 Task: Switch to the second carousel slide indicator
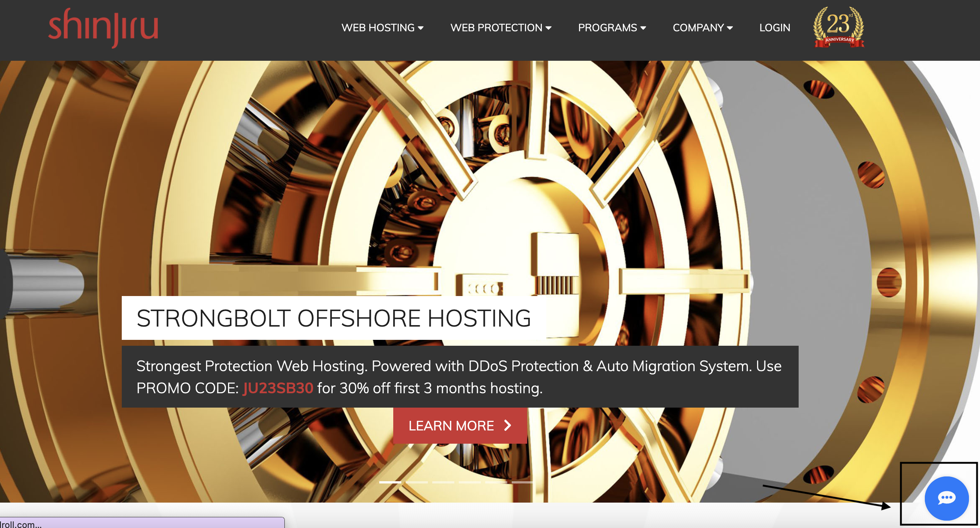(x=416, y=482)
